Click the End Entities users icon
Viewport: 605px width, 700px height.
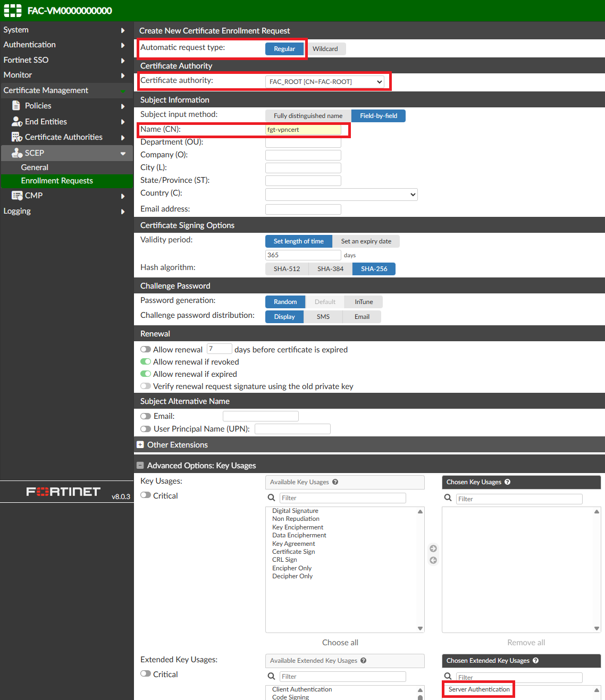click(17, 122)
